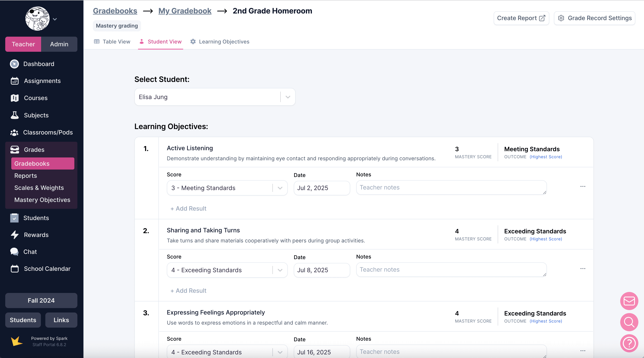The height and width of the screenshot is (358, 644).
Task: Click the Grade Record Settings gear button
Action: tap(594, 18)
